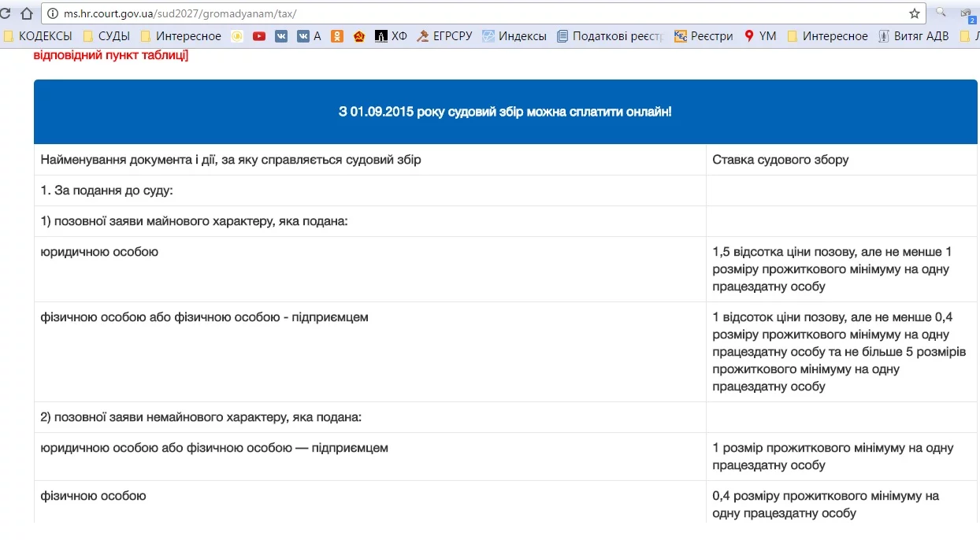This screenshot has height=540, width=980.
Task: Select row '1. За подання до суду:'
Action: click(x=505, y=190)
